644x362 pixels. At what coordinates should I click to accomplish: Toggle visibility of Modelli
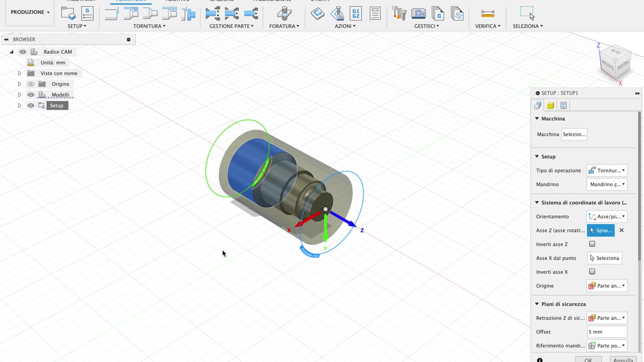pyautogui.click(x=31, y=95)
